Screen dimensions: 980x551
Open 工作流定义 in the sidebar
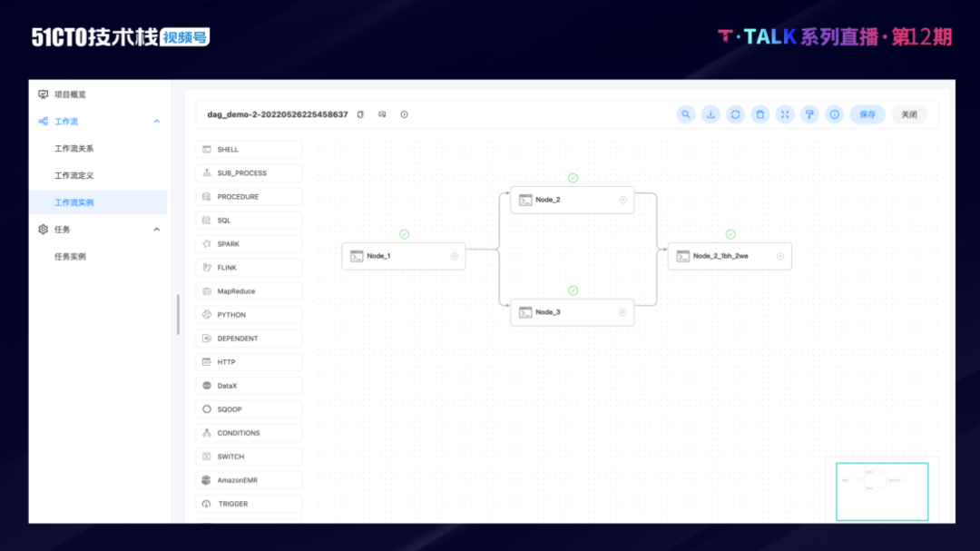tap(73, 175)
